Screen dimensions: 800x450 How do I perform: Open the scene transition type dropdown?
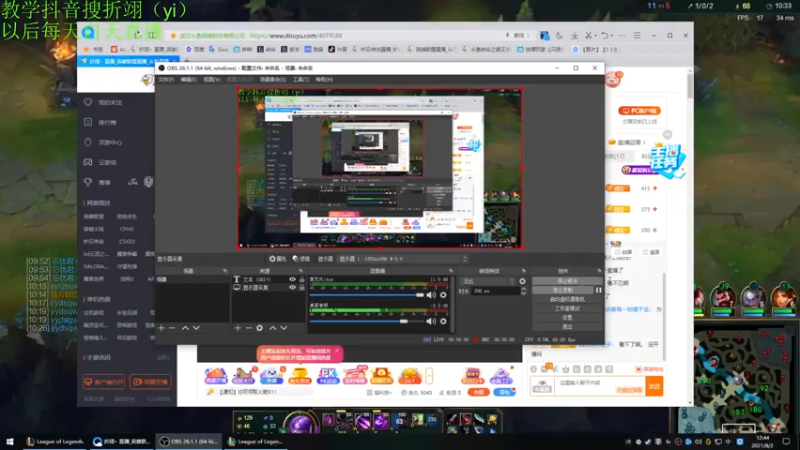[x=487, y=281]
